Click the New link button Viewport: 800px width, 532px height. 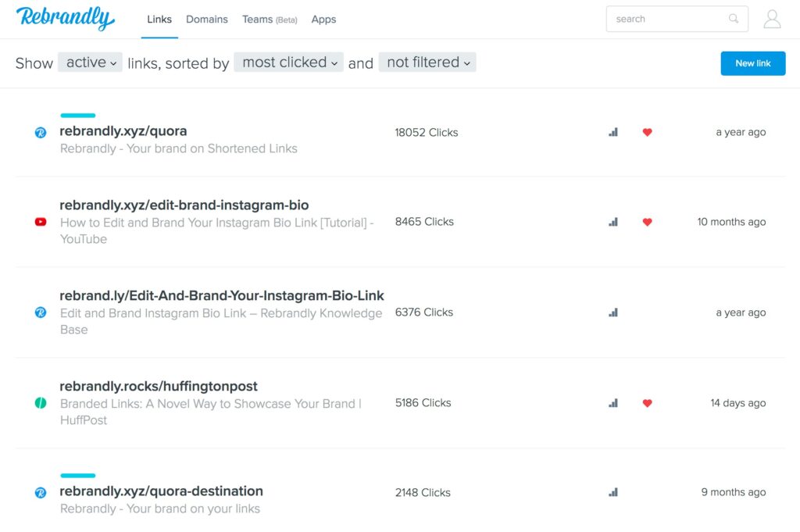click(752, 63)
